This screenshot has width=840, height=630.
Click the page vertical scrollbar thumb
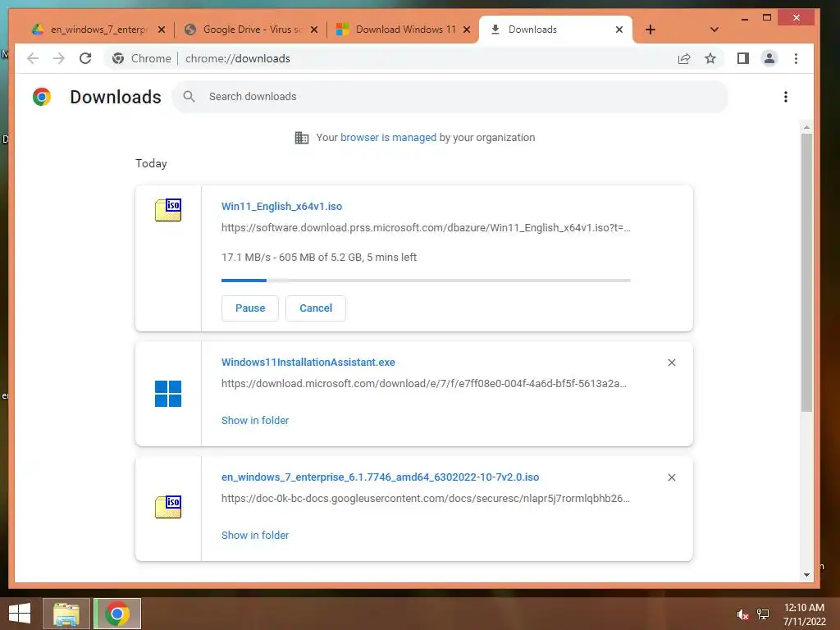pos(806,272)
